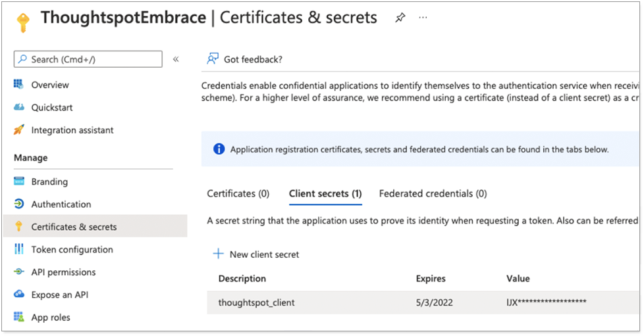Image resolution: width=644 pixels, height=336 pixels.
Task: Select the Client secrets (1) tab
Action: 325,193
